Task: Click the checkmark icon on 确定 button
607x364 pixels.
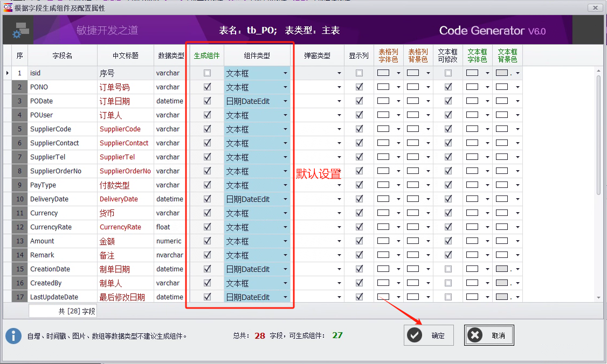Action: point(415,335)
